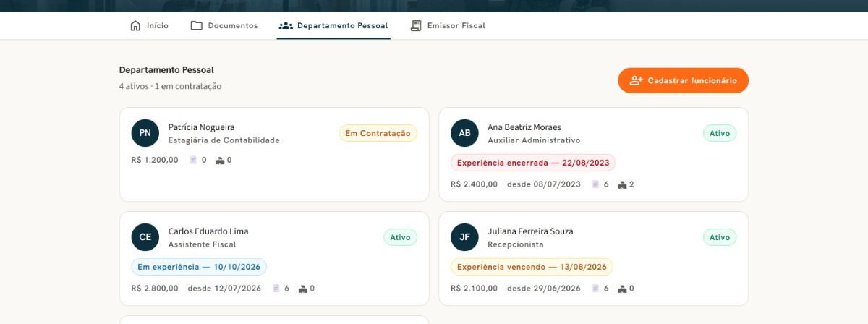The width and height of the screenshot is (868, 324).
Task: Click the Experiência vencendo — 13/08/2026 tag
Action: coord(532,267)
